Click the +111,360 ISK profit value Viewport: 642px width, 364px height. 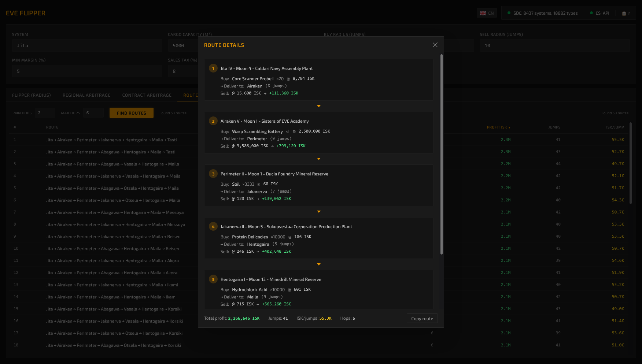284,93
